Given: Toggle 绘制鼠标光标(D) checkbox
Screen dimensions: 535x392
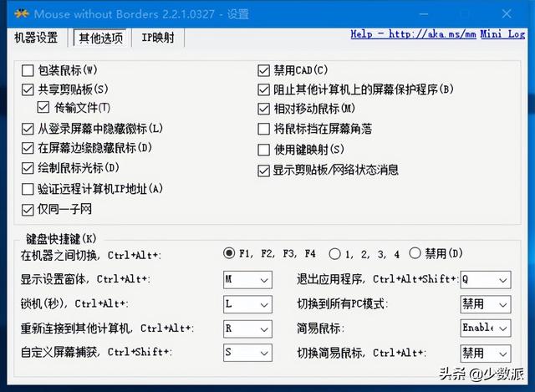Looking at the screenshot, I should (28, 168).
